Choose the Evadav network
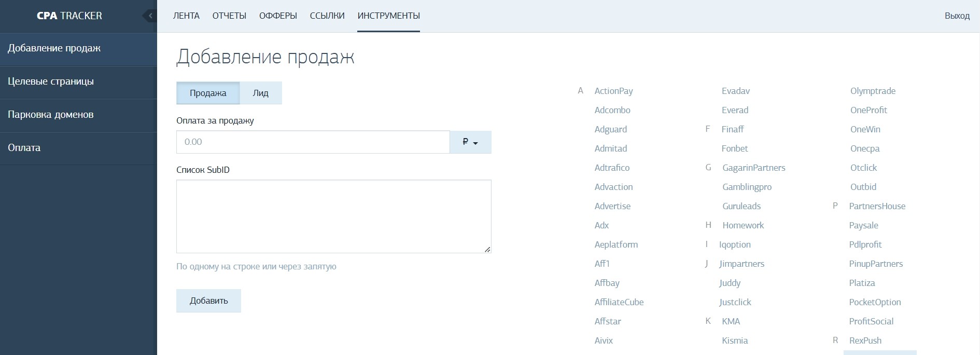Screen dimensions: 980x355 (x=736, y=91)
